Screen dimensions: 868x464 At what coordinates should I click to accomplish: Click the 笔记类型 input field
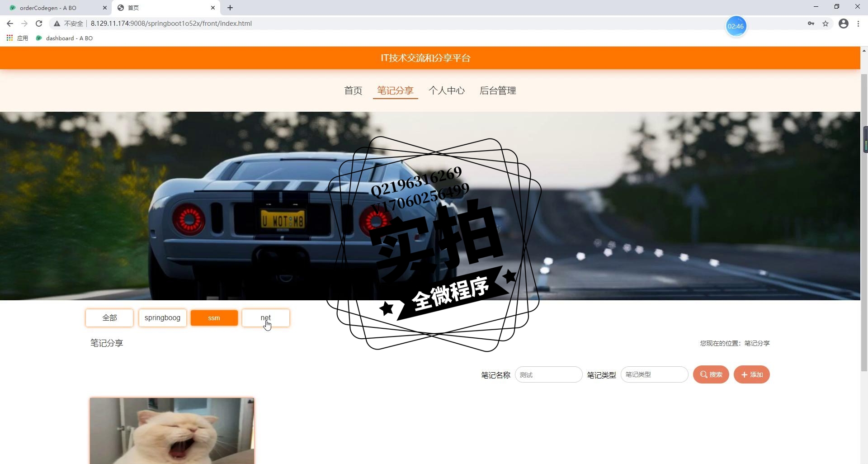654,374
